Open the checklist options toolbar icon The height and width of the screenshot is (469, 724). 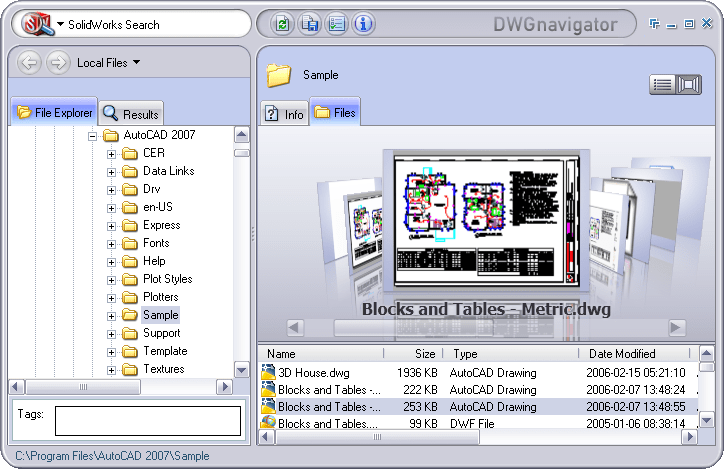point(336,24)
